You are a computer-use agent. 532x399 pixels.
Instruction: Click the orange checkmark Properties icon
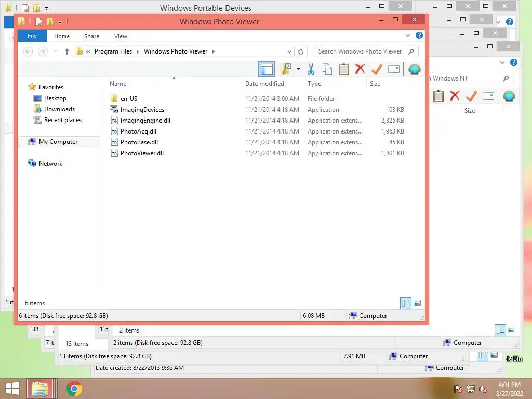(x=377, y=69)
